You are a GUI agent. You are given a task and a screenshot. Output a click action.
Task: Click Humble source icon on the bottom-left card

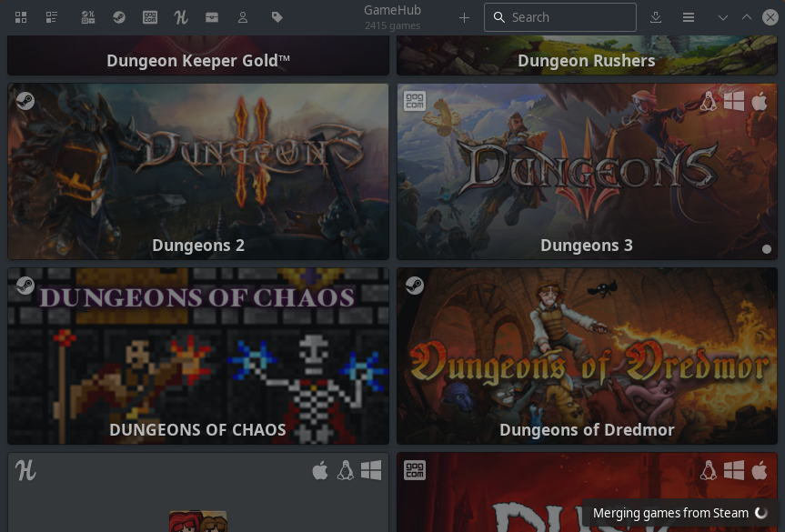point(25,470)
